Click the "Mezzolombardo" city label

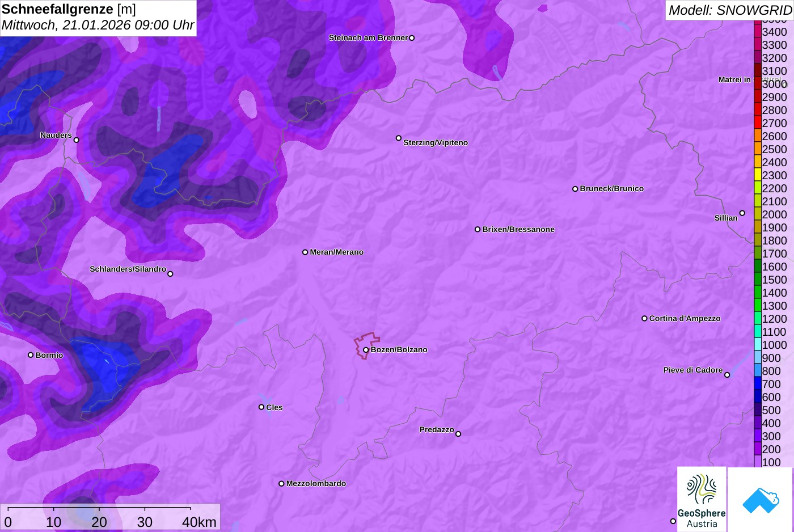[316, 484]
